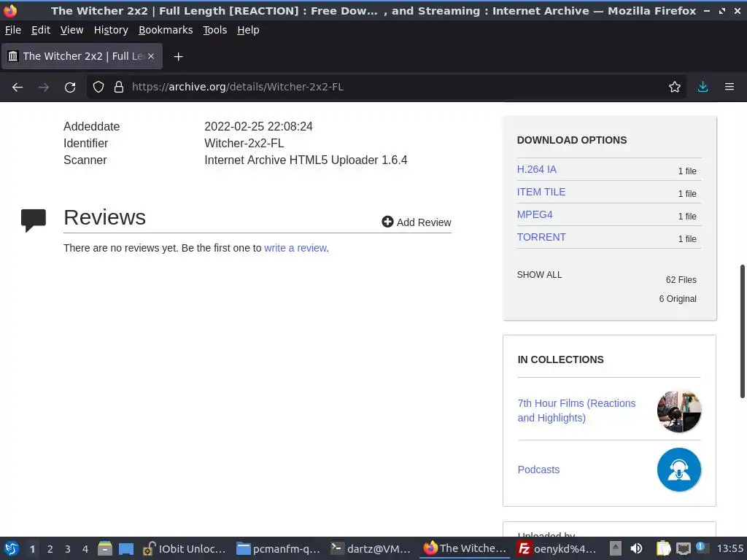Open the volume control in the tray
The width and height of the screenshot is (747, 560).
(x=636, y=548)
